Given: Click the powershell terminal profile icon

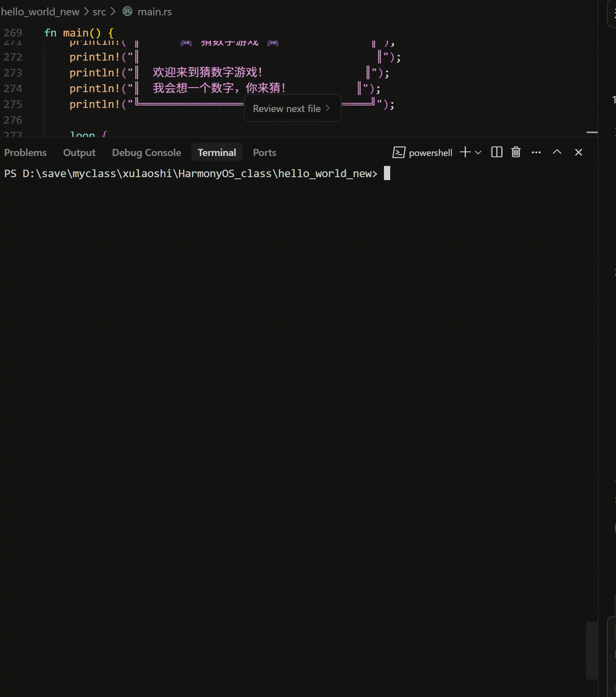Looking at the screenshot, I should [x=398, y=153].
